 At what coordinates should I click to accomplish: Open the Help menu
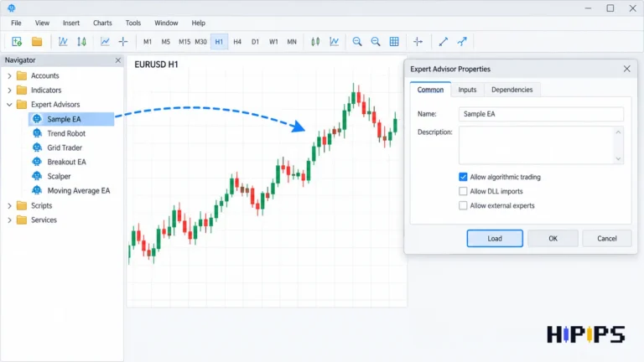click(x=199, y=23)
